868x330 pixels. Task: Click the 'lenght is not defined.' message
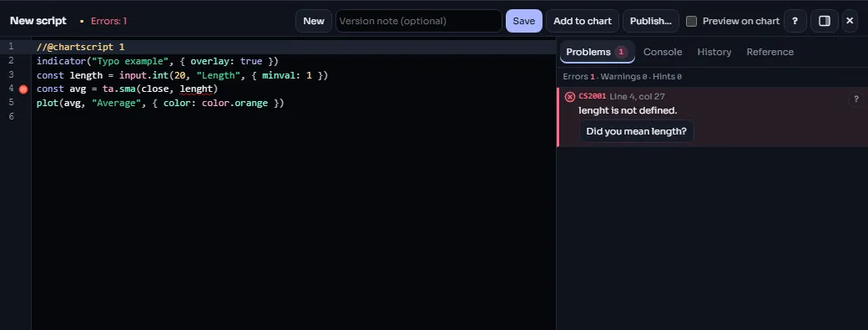coord(628,111)
